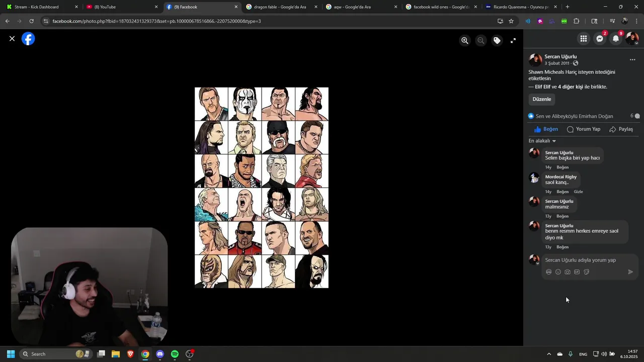Go back in browser history
This screenshot has height=362, width=644.
coord(7,21)
